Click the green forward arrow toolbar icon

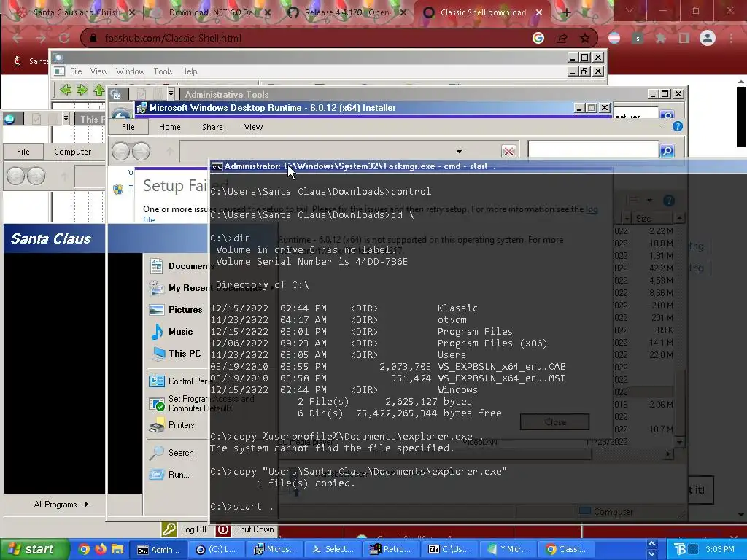click(82, 90)
